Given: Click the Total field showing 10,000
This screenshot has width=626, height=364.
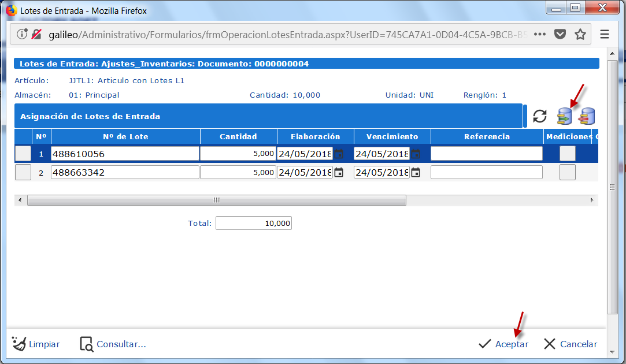Looking at the screenshot, I should pyautogui.click(x=254, y=223).
